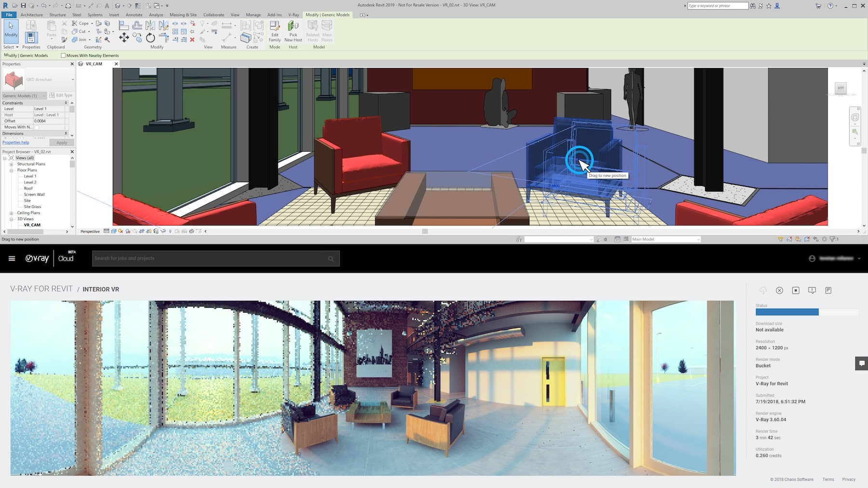The height and width of the screenshot is (488, 868).
Task: Select the Modify arrow tool in the ribbon
Action: pos(11,30)
